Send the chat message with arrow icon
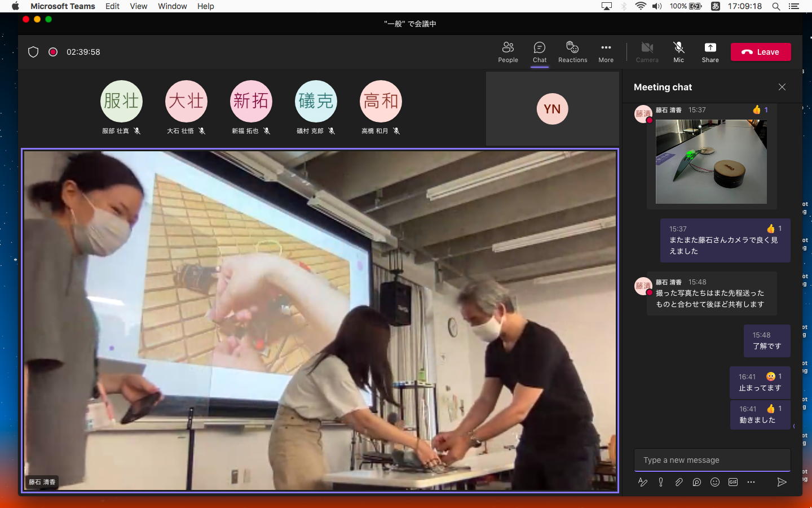Viewport: 812px width, 508px height. (782, 482)
